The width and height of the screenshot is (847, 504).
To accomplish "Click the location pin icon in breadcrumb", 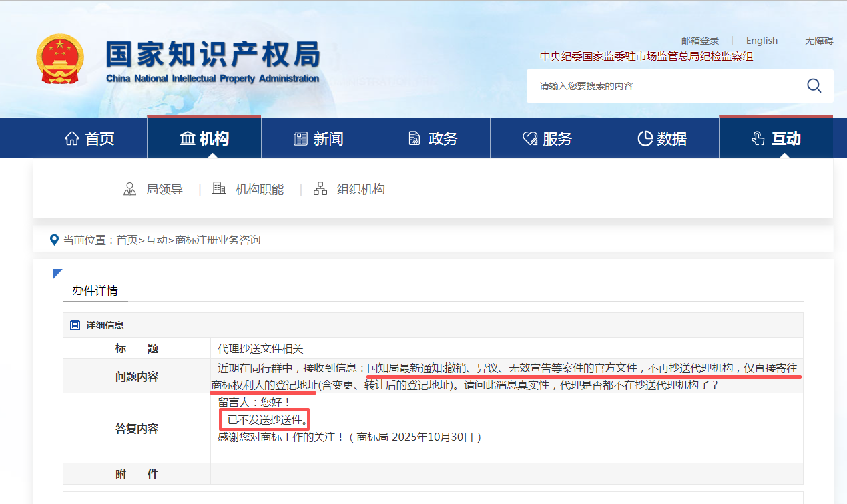I will click(55, 240).
